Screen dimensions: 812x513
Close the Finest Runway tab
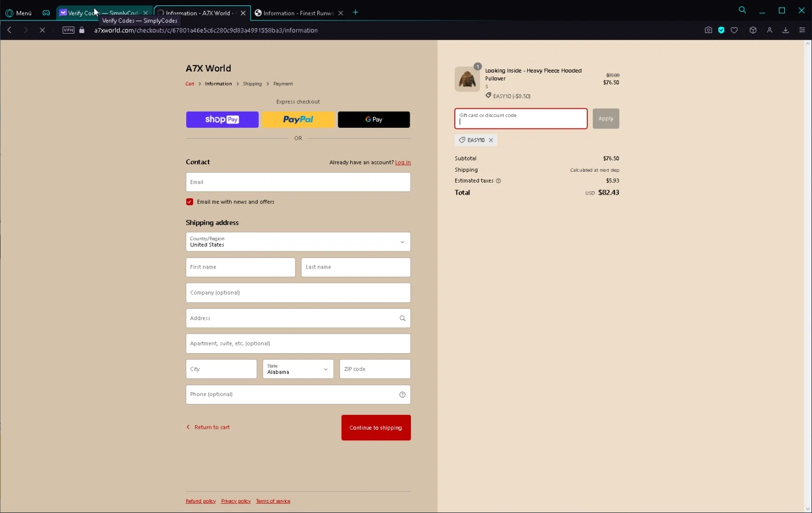click(340, 13)
